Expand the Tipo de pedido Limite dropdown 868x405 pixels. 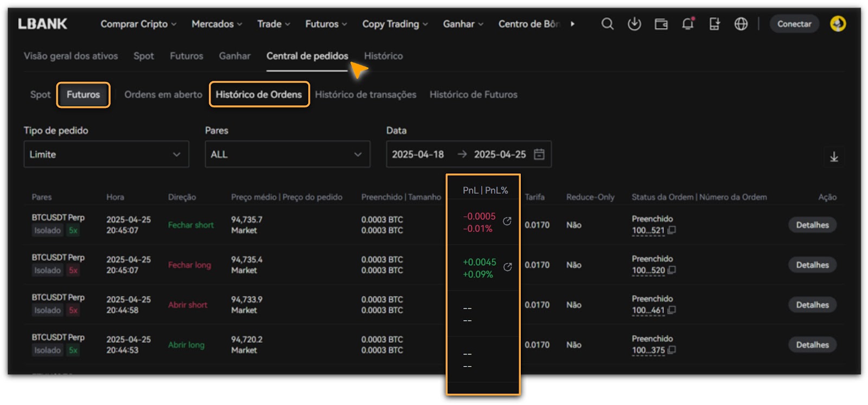tap(106, 155)
